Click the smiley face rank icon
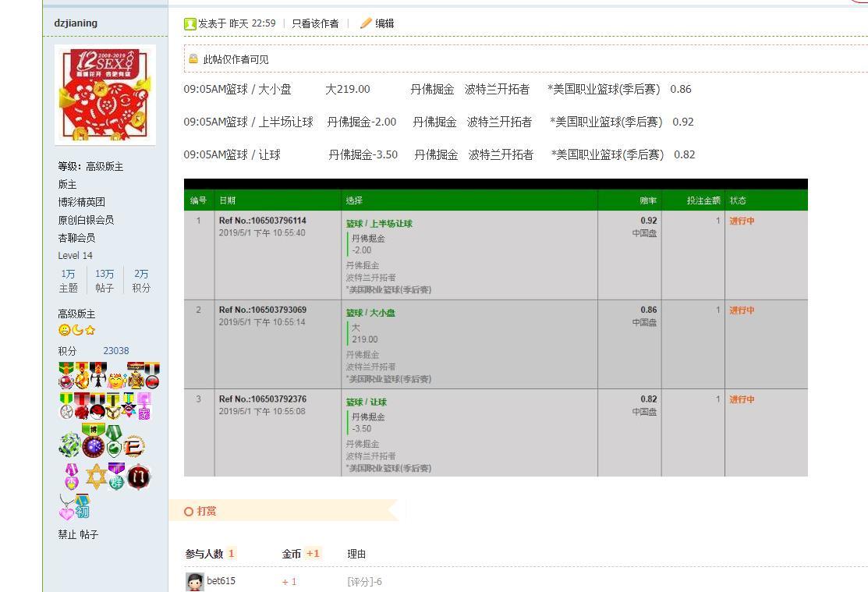 click(x=64, y=330)
